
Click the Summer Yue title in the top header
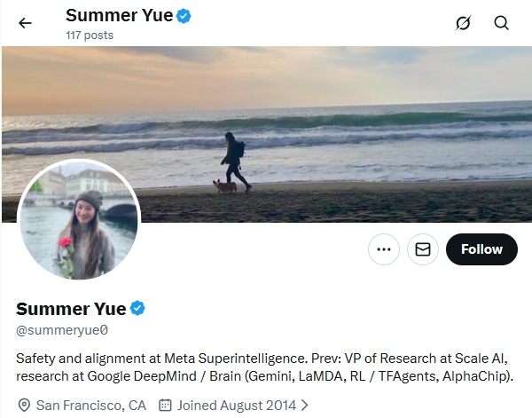click(x=119, y=16)
